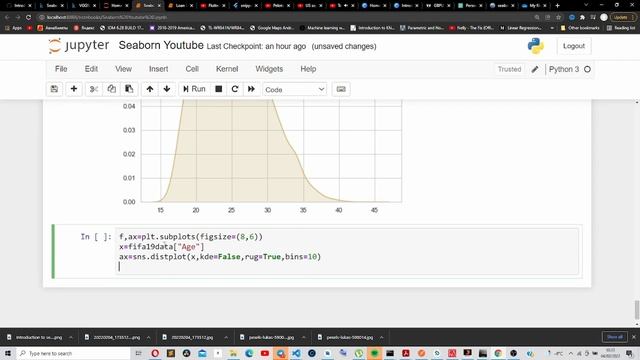Click the density plot output image
The image size is (640, 360).
[x=261, y=157]
